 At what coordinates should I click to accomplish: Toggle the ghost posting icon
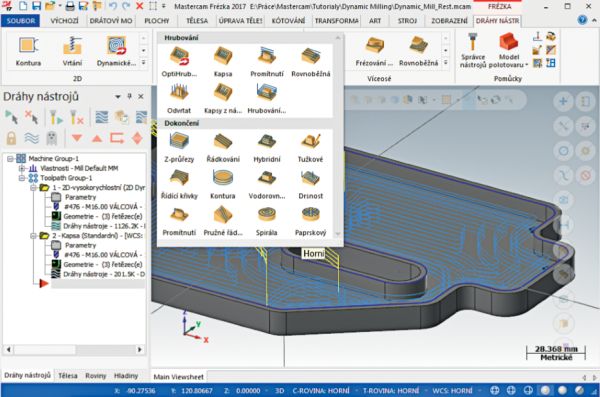[52, 138]
